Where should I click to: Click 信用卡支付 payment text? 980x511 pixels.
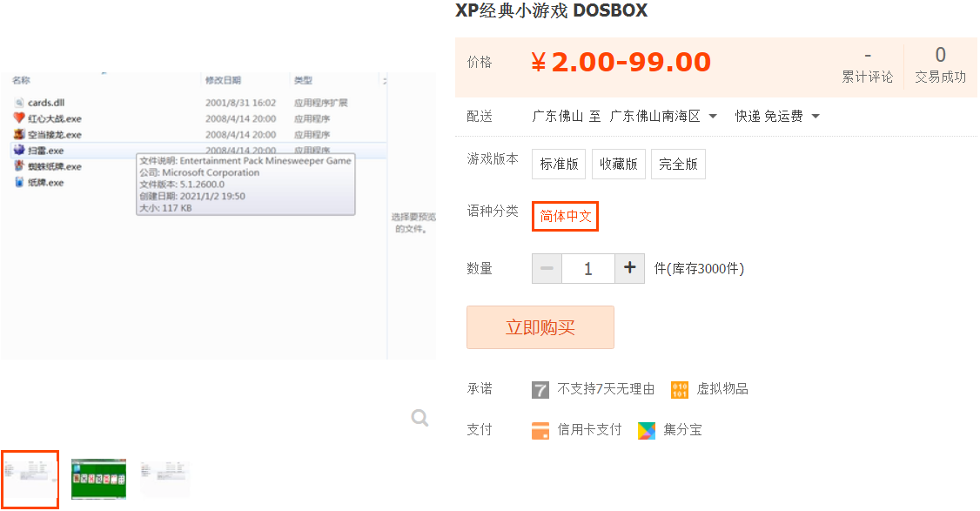point(589,430)
